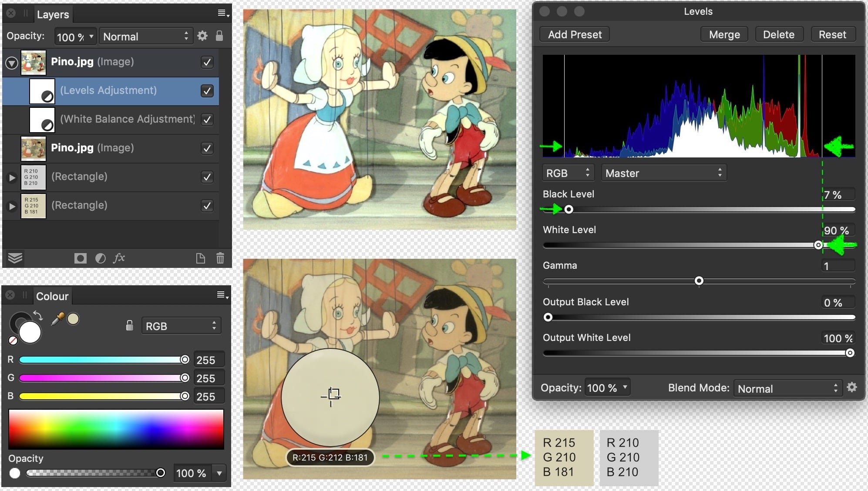Open Colour panel opacity dropdown arrow

coord(219,473)
